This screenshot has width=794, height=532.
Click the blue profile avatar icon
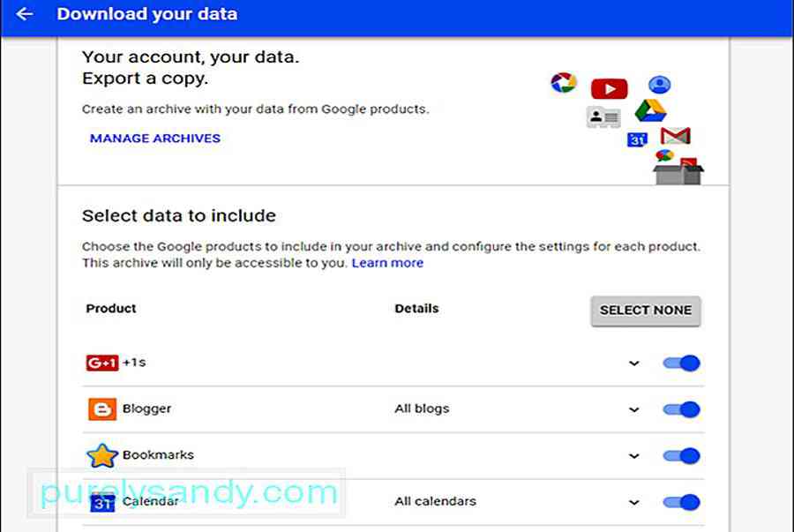[659, 85]
